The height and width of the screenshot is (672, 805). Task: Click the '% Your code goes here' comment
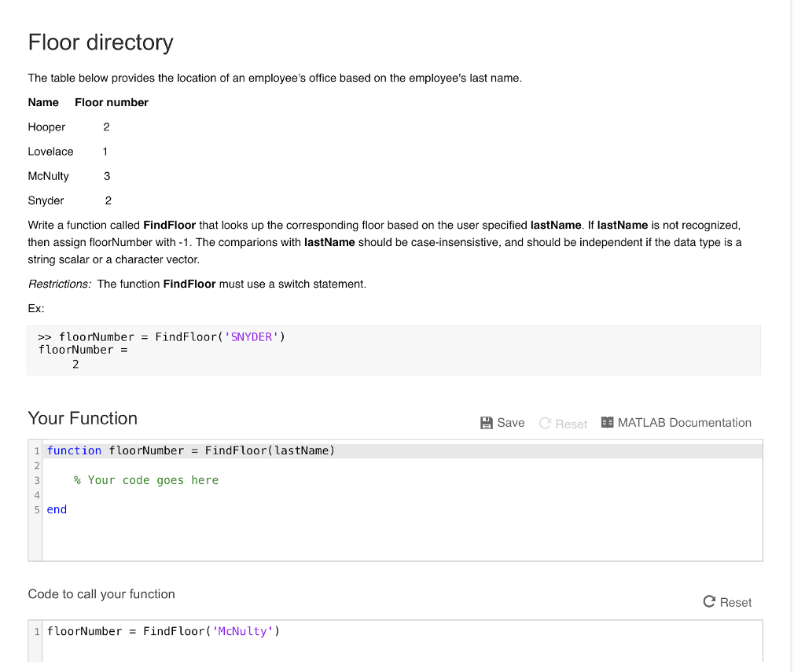145,480
